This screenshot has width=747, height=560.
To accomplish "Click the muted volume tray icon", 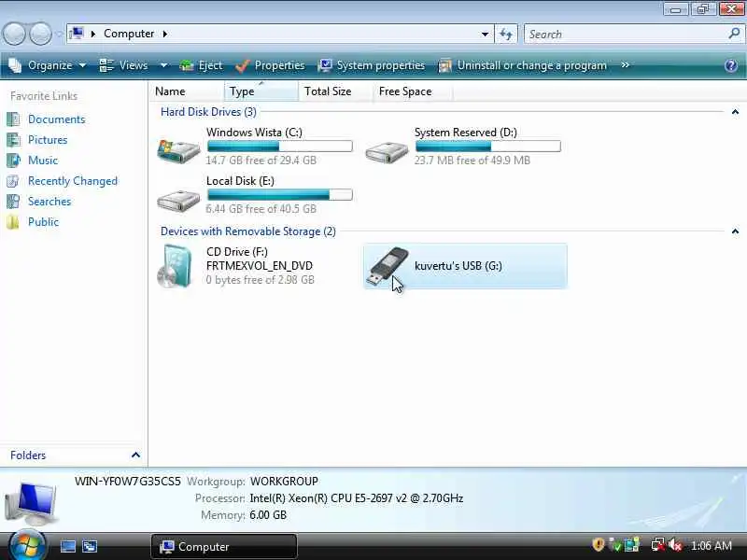I will click(675, 545).
